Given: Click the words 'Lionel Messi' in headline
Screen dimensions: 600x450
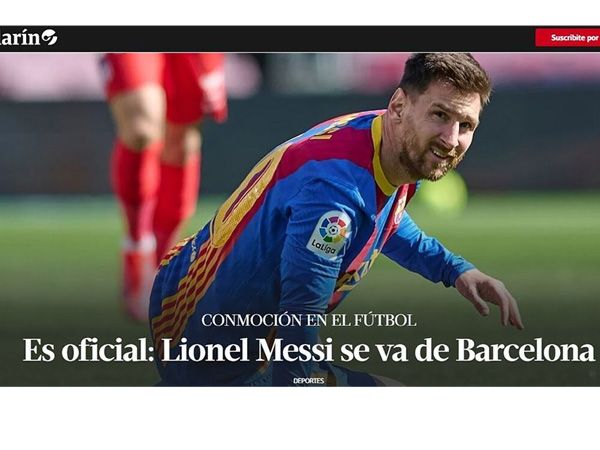Looking at the screenshot, I should 247,350.
